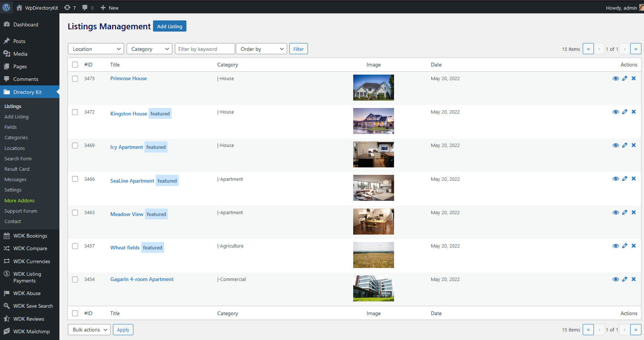Check the box for Meadow View row
Screen dimensions: 644x340
click(75, 213)
